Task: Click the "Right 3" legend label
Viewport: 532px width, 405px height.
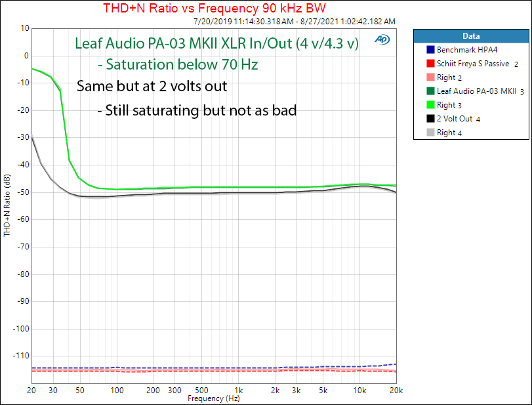Action: click(x=449, y=105)
